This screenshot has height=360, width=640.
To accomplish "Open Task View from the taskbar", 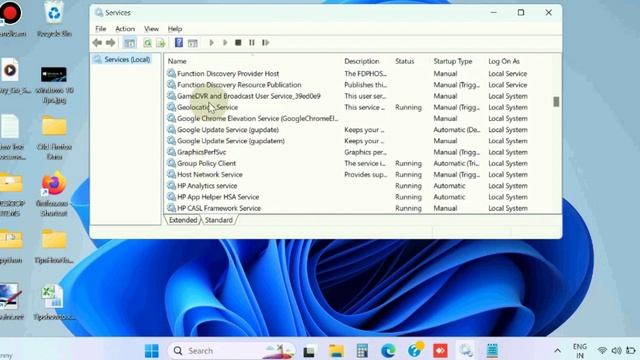I will [x=309, y=351].
